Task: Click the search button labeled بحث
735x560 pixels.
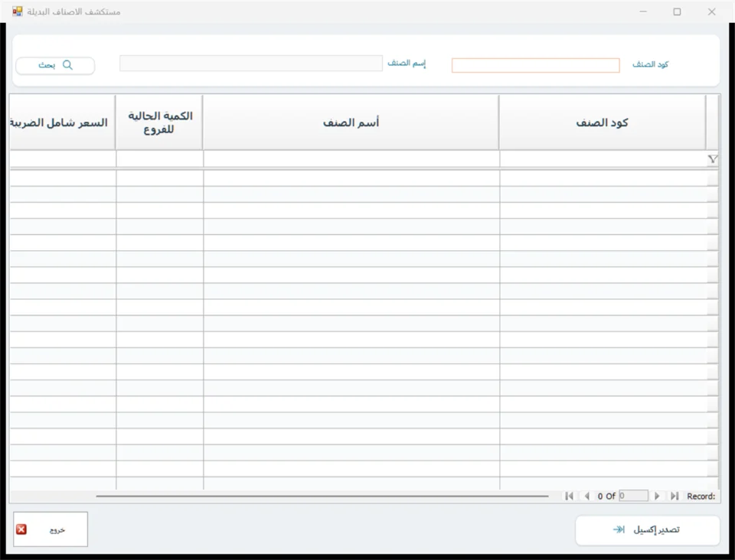Action: pos(55,65)
